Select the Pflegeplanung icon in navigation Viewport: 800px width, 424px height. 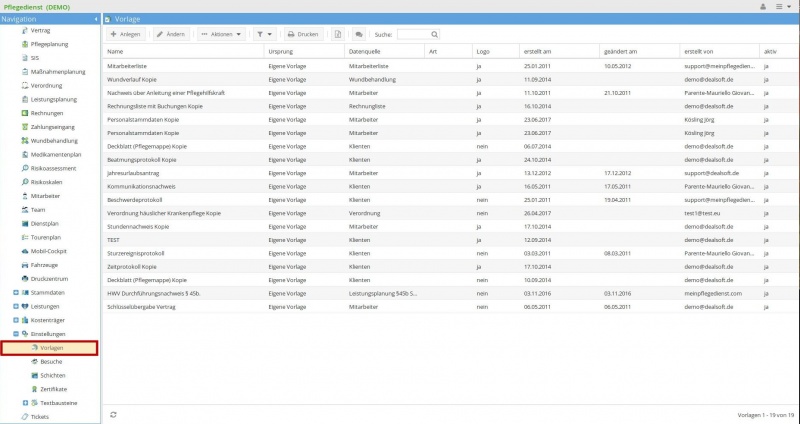click(x=25, y=44)
